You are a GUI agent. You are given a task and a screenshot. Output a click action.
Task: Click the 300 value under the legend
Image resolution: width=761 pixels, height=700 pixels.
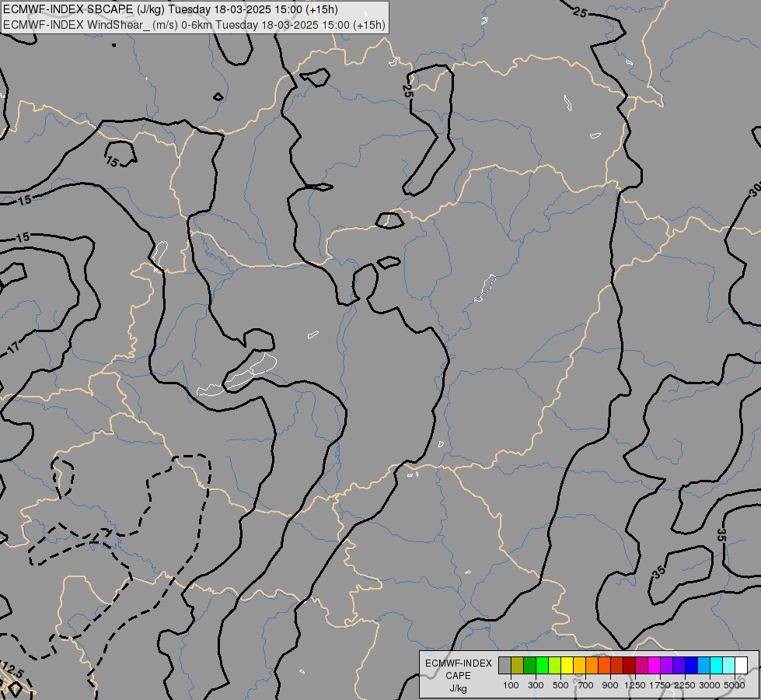pos(536,685)
